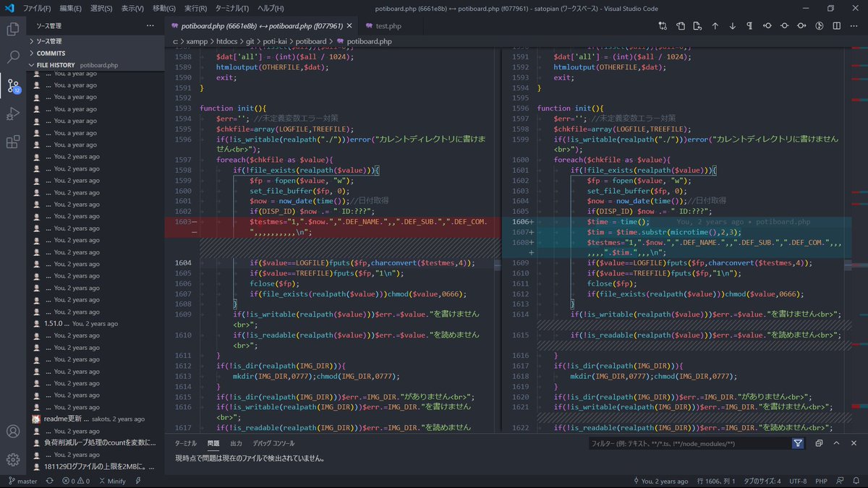Collapse the COMMITS section
Image resolution: width=868 pixels, height=488 pixels.
51,53
